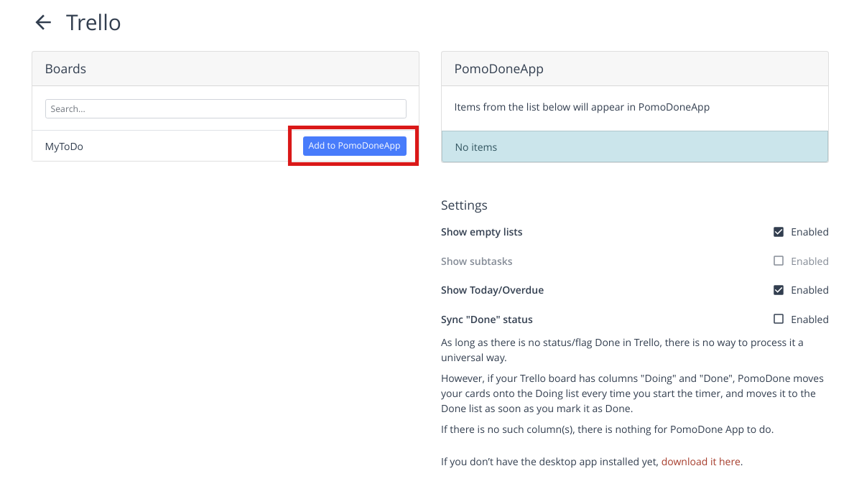Enable the Sync "Done" status option
Image resolution: width=854 pixels, height=504 pixels.
[x=779, y=319]
